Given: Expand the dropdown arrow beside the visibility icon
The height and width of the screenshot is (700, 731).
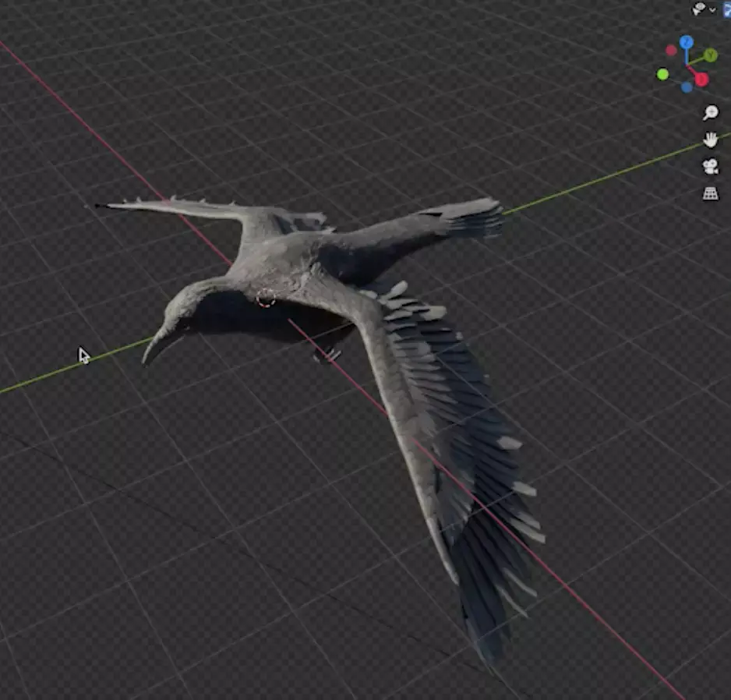Looking at the screenshot, I should tap(712, 9).
